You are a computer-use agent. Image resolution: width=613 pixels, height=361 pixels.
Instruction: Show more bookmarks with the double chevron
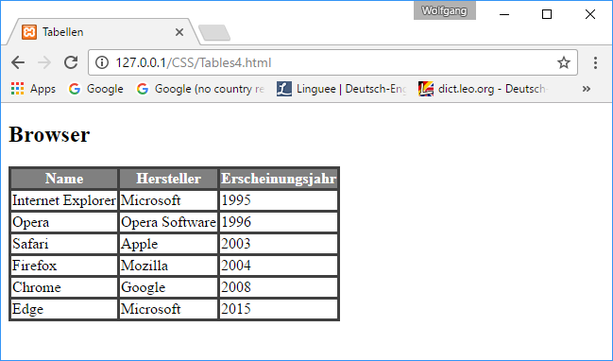pos(586,89)
